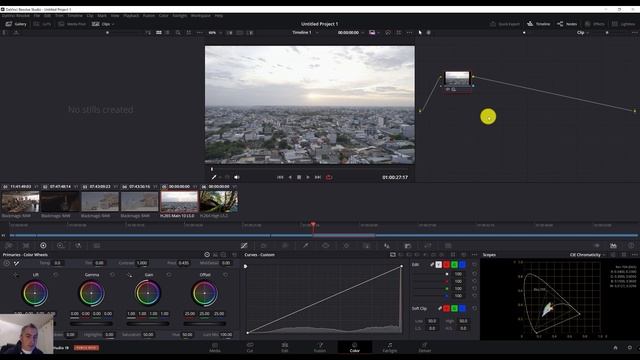The image size is (640, 360).
Task: Open the CIE Chromaticity scope dropdown
Action: point(588,255)
